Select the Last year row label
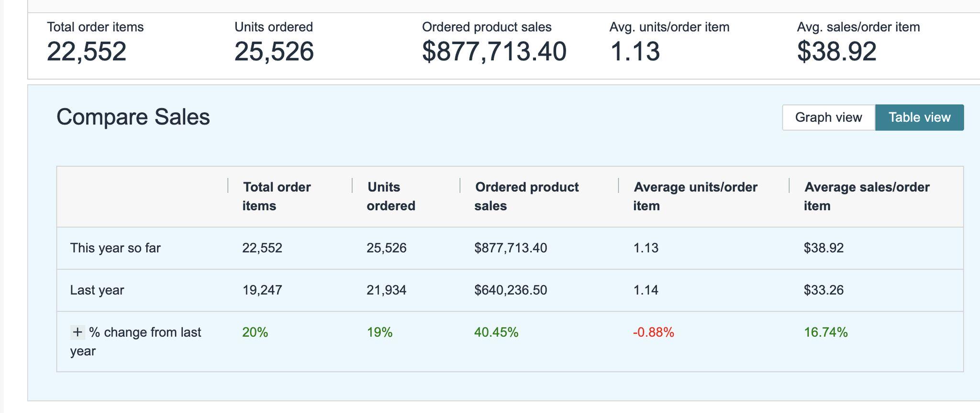Viewport: 980px width, 413px height. click(x=97, y=290)
